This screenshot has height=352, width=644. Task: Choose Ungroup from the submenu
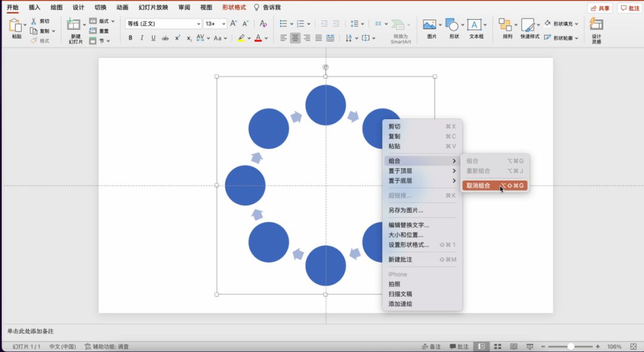click(495, 185)
